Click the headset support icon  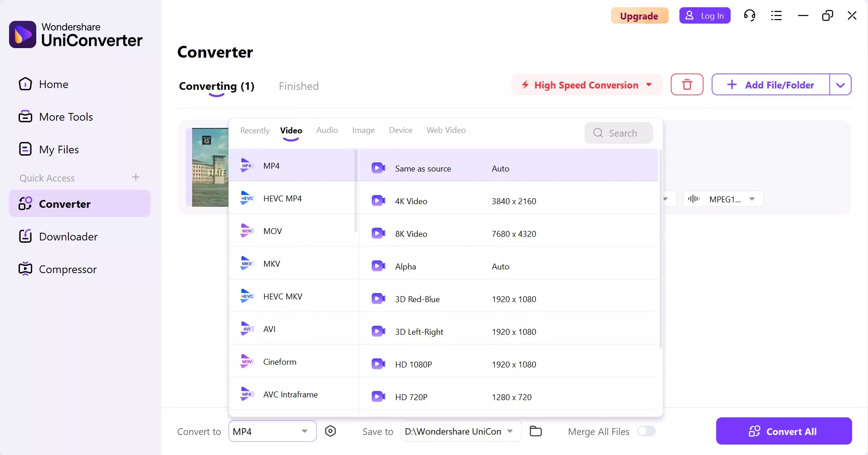(x=750, y=15)
